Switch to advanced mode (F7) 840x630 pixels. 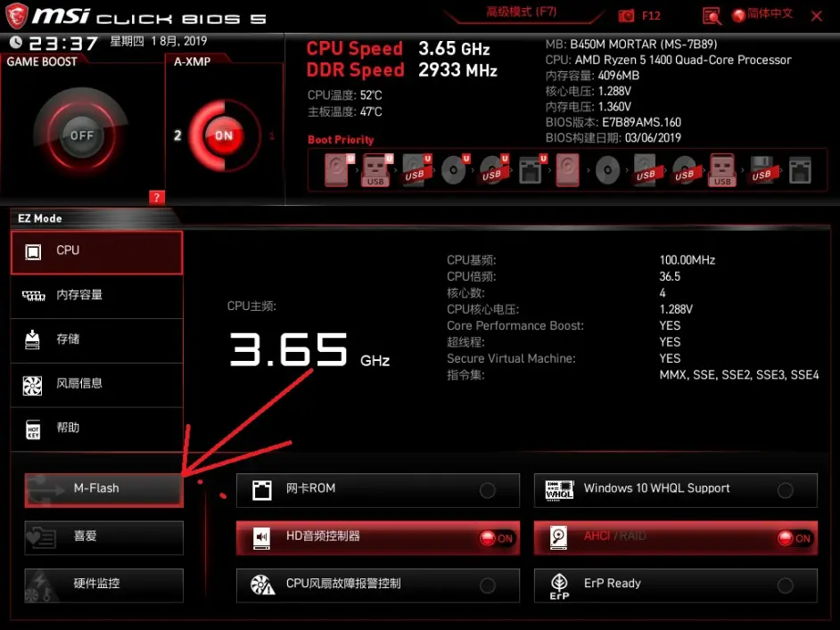(522, 12)
